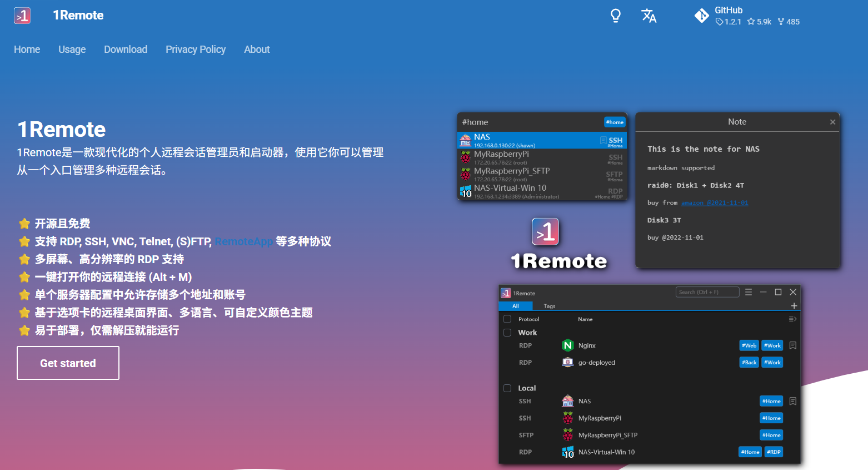Click the NAS house icon in launcher
868x470 pixels.
click(466, 141)
